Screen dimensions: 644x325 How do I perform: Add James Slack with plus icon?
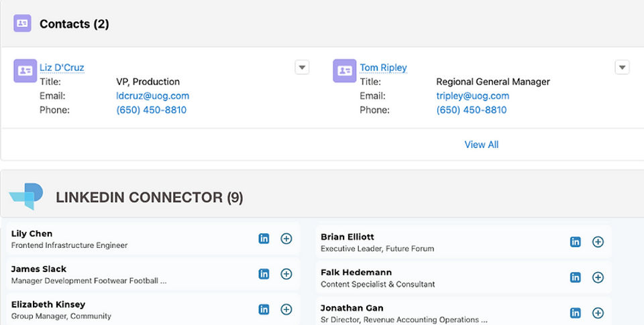286,274
